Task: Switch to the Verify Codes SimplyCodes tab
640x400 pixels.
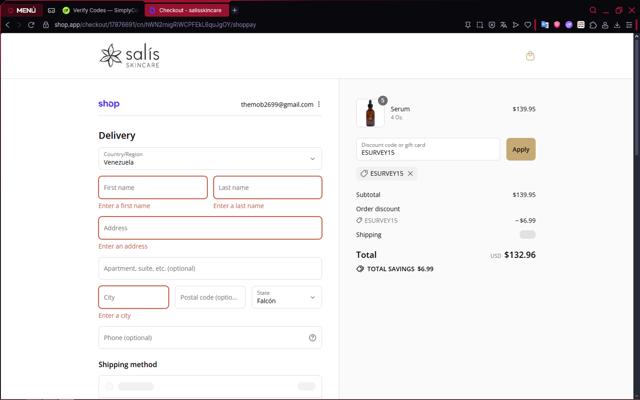Action: [x=101, y=10]
